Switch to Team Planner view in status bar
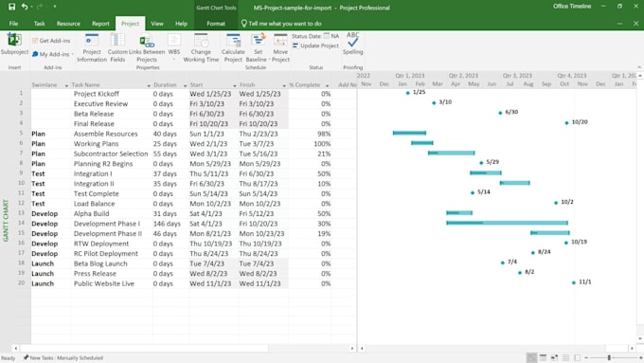Screen dimensions: 644x363 coord(554,357)
